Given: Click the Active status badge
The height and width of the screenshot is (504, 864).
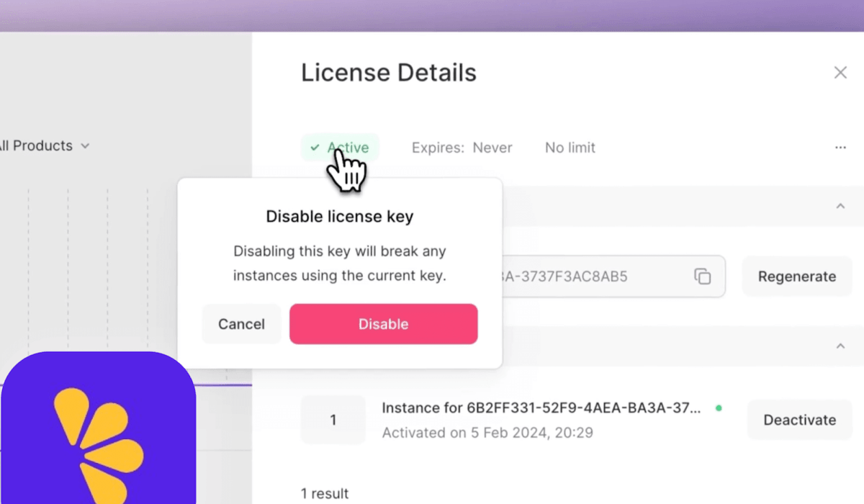Looking at the screenshot, I should pyautogui.click(x=340, y=148).
